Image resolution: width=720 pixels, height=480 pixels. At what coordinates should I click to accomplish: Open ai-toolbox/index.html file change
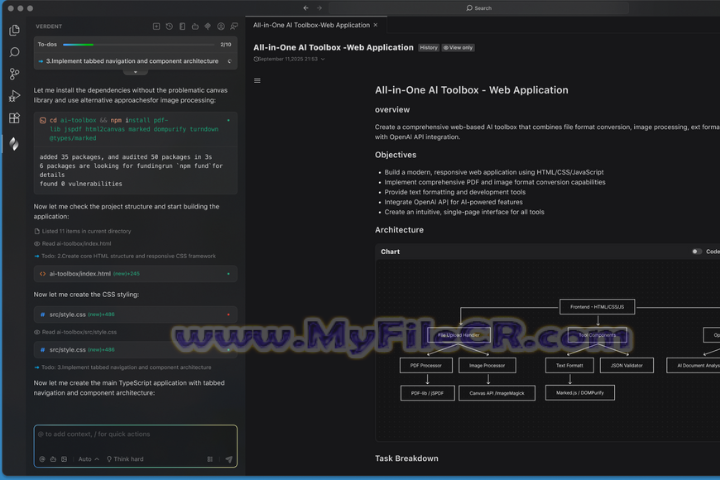(135, 274)
